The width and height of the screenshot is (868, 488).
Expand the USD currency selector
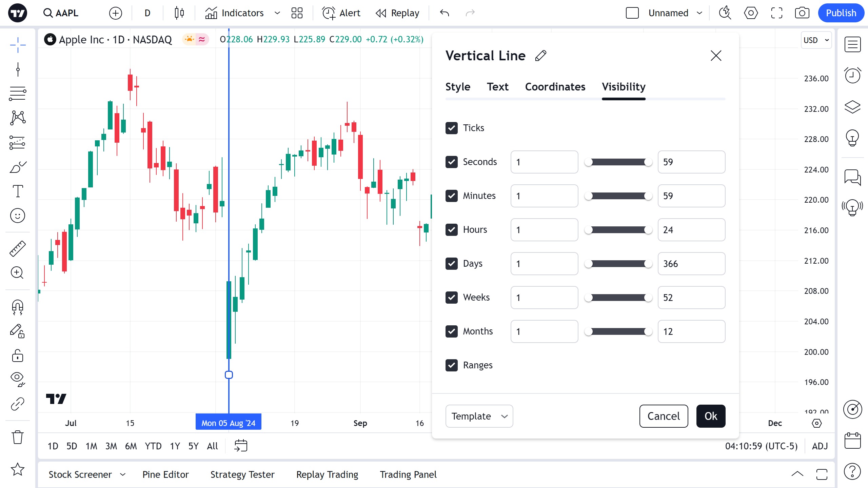(816, 40)
